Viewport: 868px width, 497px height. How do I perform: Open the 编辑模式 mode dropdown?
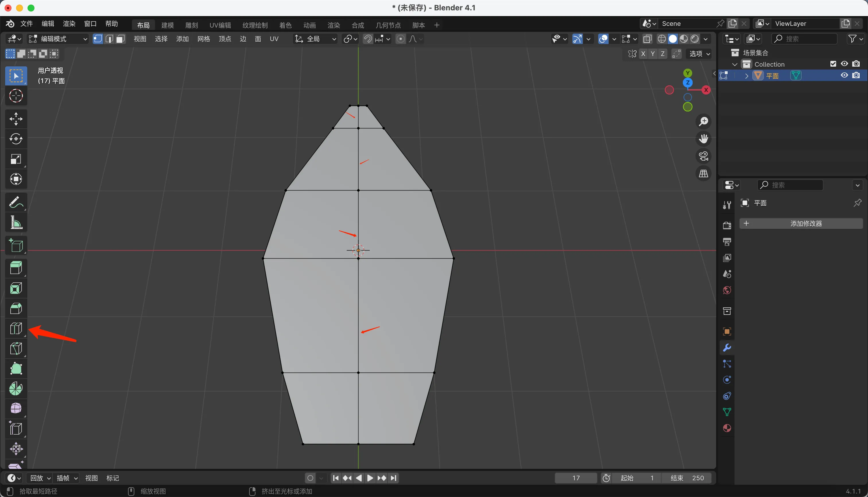(x=57, y=39)
